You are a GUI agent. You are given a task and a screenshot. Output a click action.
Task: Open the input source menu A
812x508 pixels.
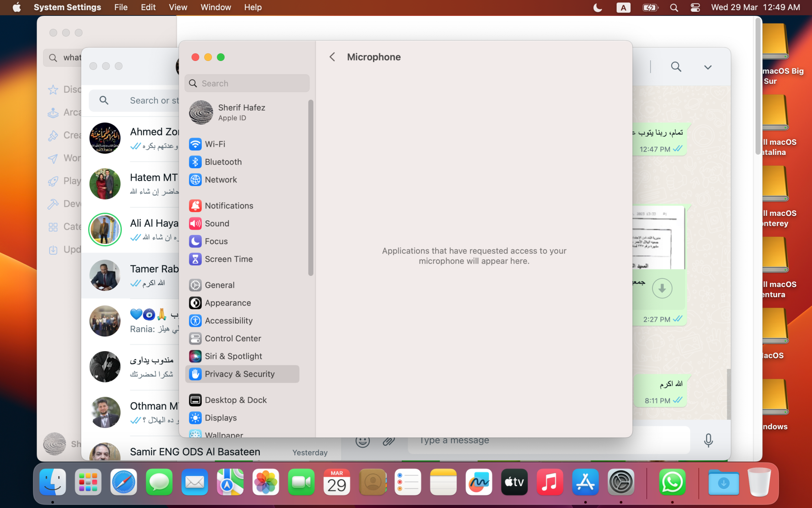[623, 7]
